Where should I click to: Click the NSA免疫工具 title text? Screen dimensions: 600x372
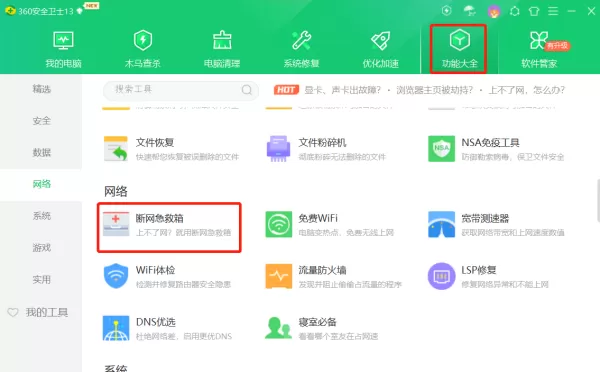[491, 143]
